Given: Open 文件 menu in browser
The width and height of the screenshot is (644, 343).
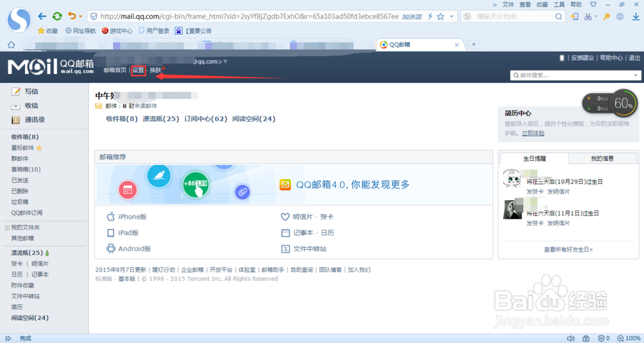Looking at the screenshot, I should pyautogui.click(x=508, y=5).
